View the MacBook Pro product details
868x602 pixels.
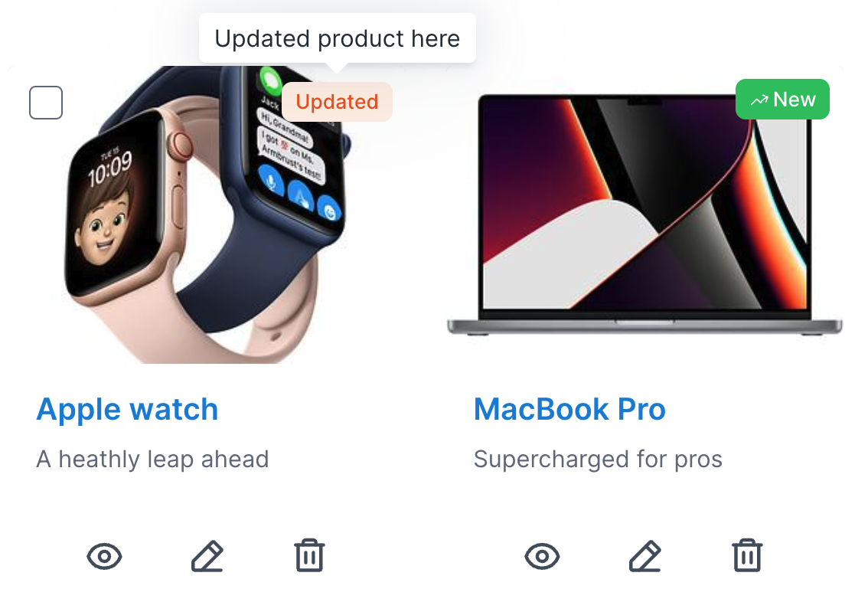pos(542,556)
